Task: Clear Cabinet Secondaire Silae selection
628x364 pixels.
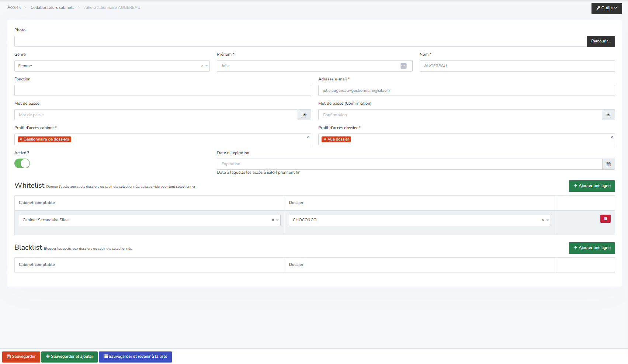Action: point(273,220)
